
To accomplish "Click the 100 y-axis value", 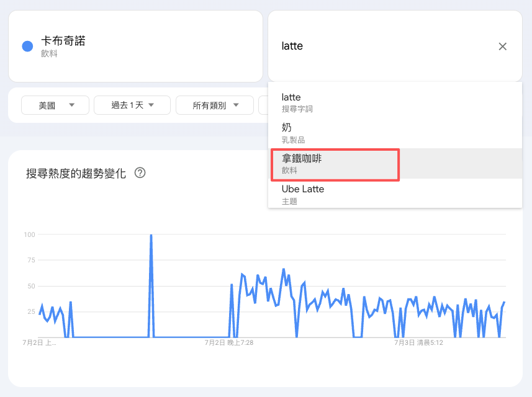I will point(30,234).
